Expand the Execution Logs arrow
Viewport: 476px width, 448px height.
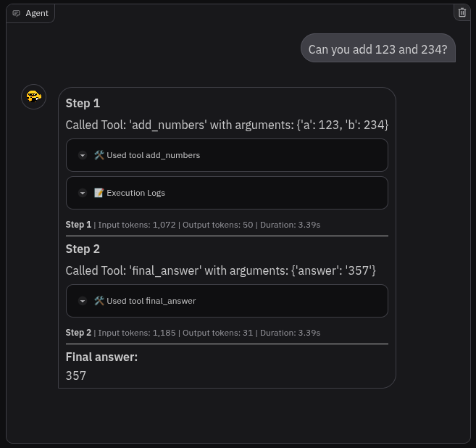coord(83,193)
